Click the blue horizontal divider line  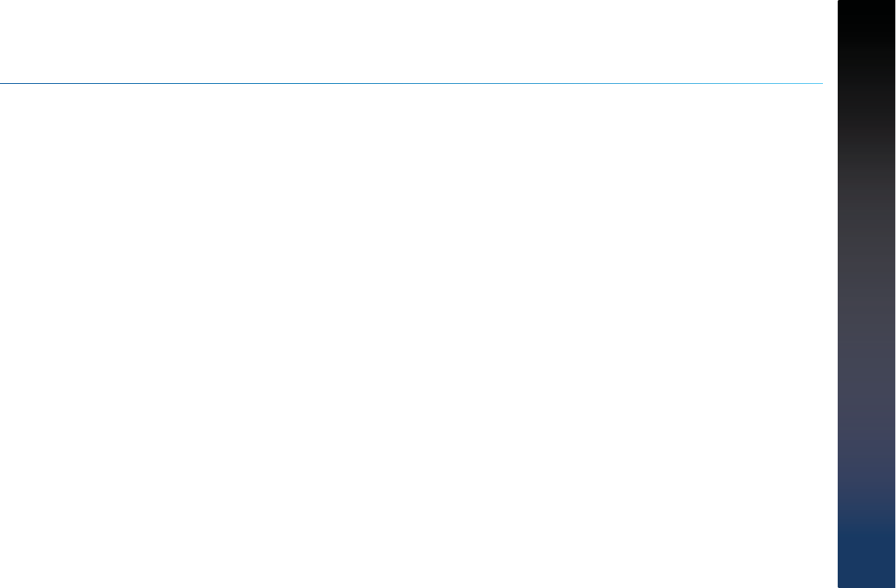click(x=411, y=83)
